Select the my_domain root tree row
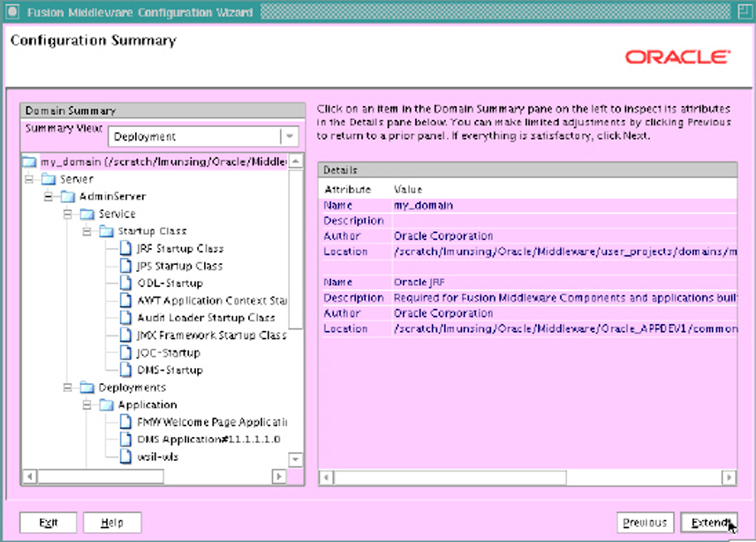 coord(163,162)
